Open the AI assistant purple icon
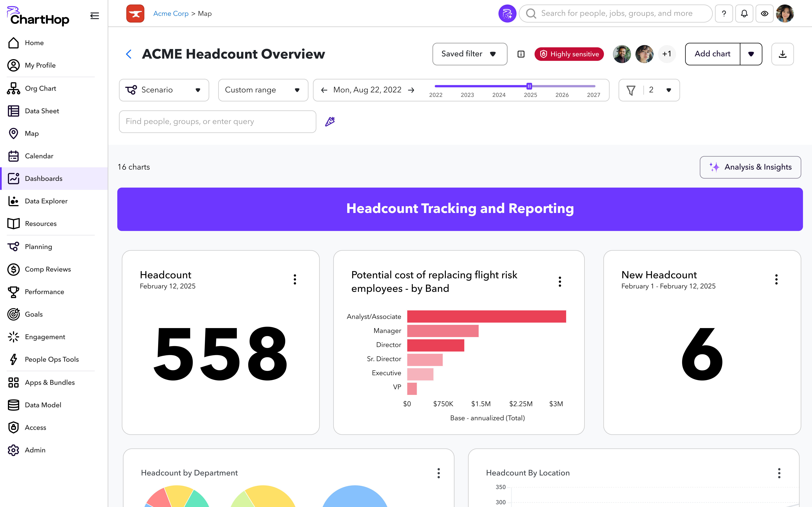The height and width of the screenshot is (507, 812). pyautogui.click(x=507, y=13)
